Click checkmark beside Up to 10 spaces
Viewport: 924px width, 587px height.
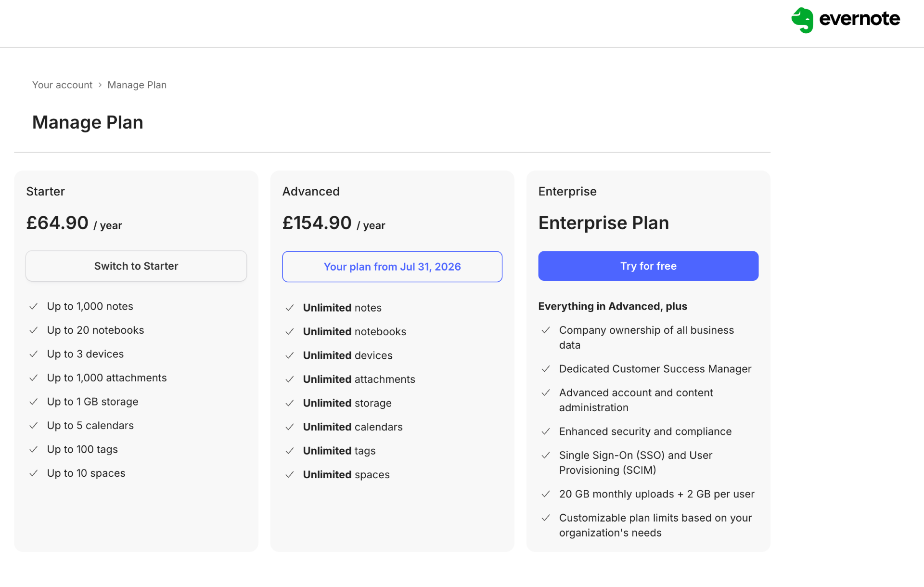pyautogui.click(x=34, y=473)
